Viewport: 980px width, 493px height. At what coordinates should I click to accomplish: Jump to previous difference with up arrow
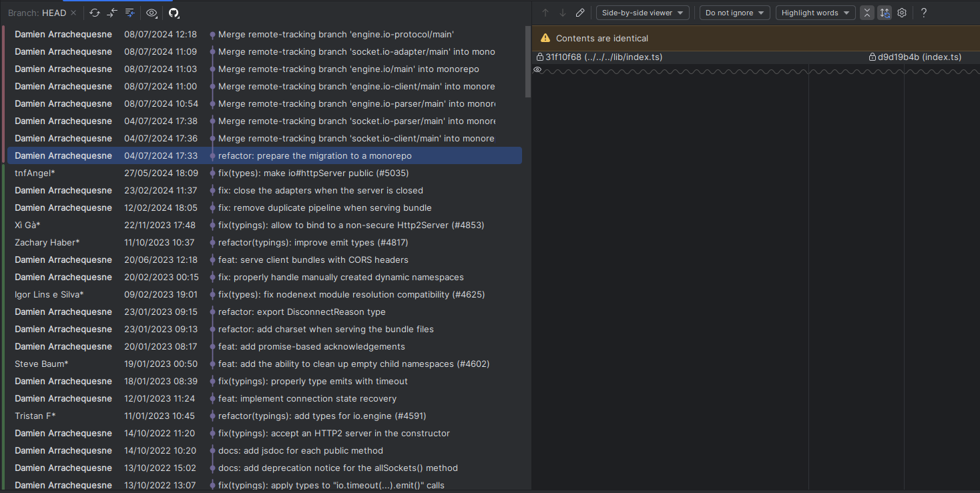pos(545,12)
